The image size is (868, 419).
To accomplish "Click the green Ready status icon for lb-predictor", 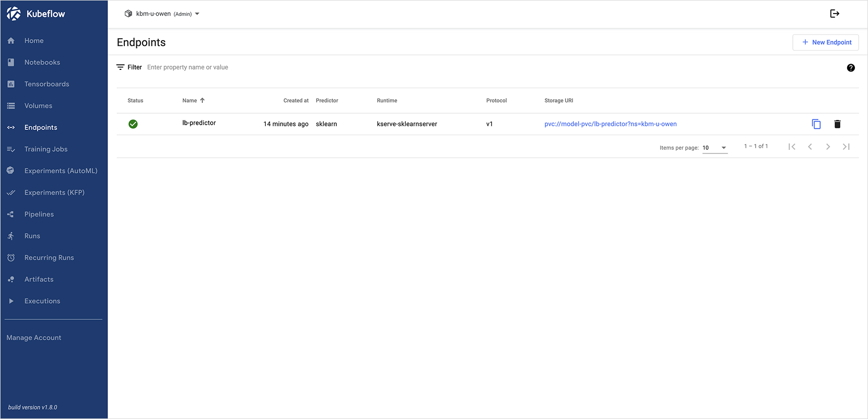I will point(133,124).
